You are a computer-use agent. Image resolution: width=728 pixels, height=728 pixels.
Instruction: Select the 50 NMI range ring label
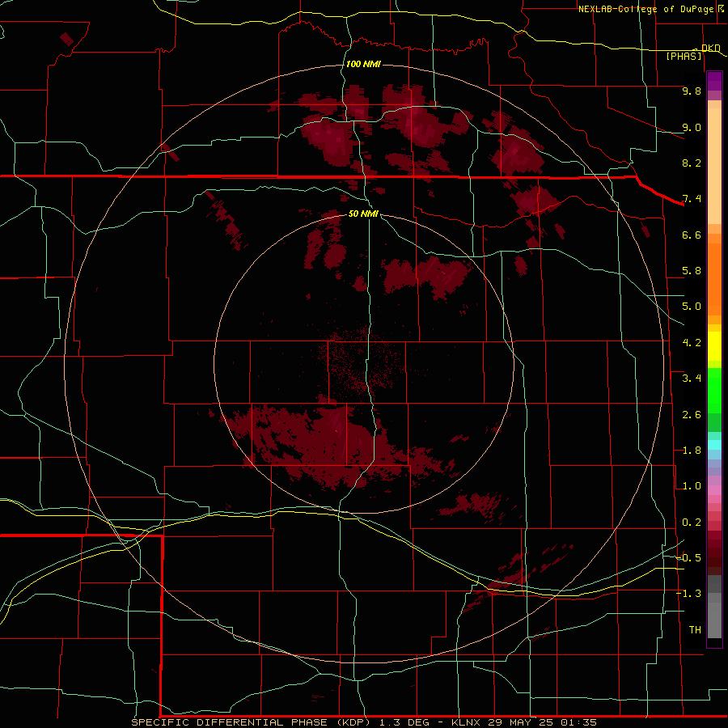[x=363, y=214]
